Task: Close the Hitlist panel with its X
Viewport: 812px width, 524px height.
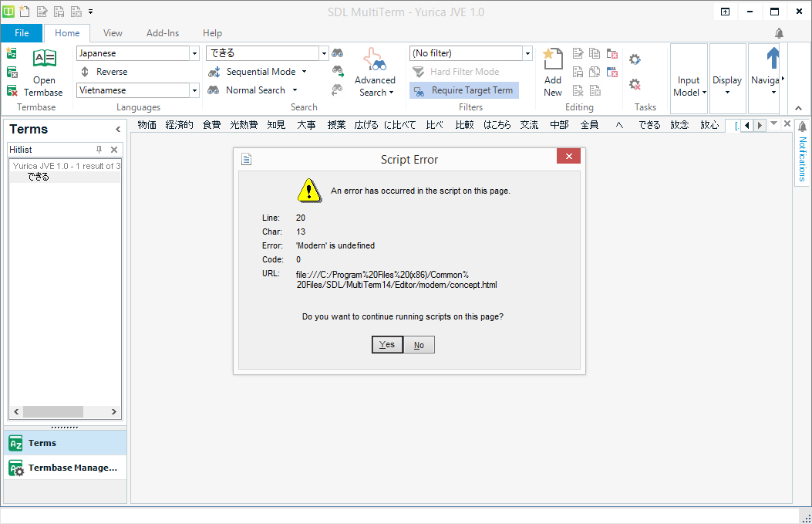Action: click(114, 149)
